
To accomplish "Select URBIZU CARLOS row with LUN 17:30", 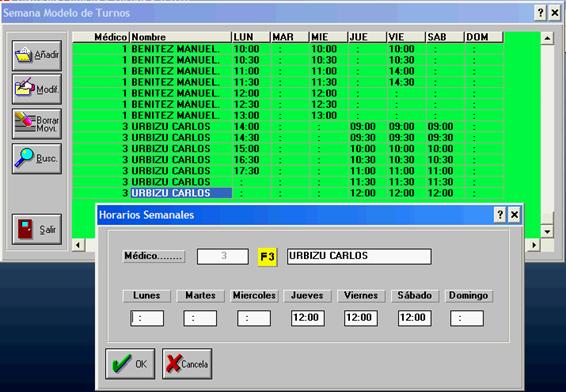I will point(288,171).
